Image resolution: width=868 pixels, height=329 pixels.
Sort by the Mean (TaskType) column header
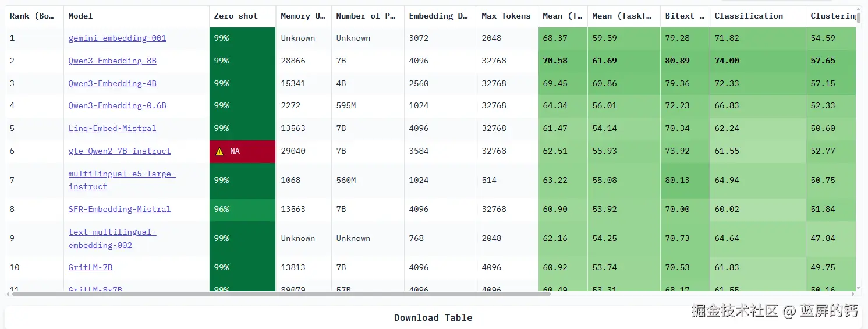tap(624, 16)
